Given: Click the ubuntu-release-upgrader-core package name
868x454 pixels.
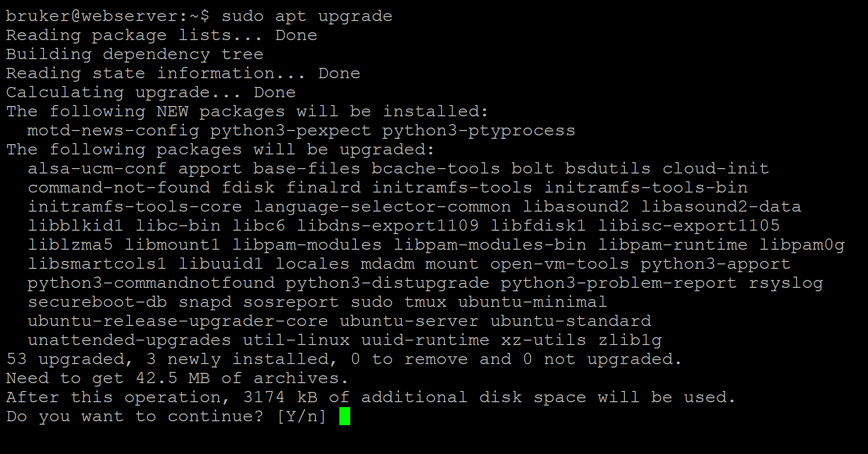Looking at the screenshot, I should [178, 321].
